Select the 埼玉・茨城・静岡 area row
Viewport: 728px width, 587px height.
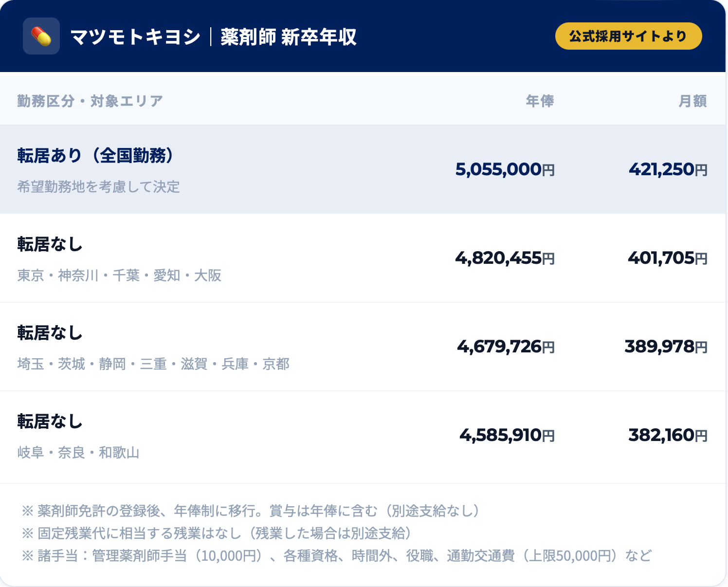tap(153, 364)
